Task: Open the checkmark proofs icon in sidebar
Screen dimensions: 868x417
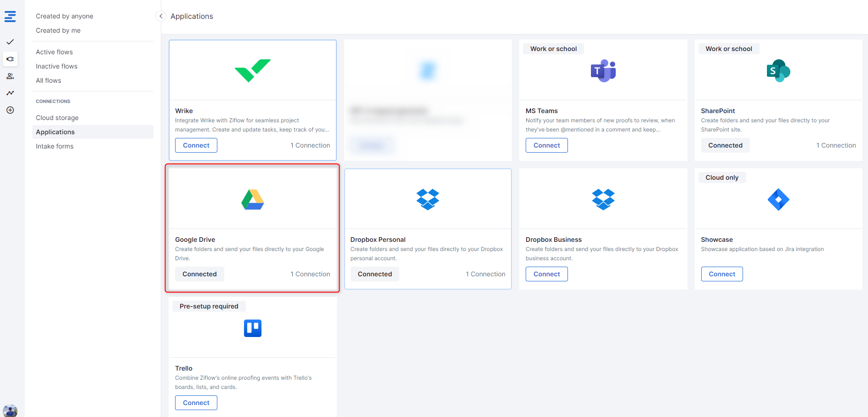Action: pyautogui.click(x=10, y=42)
